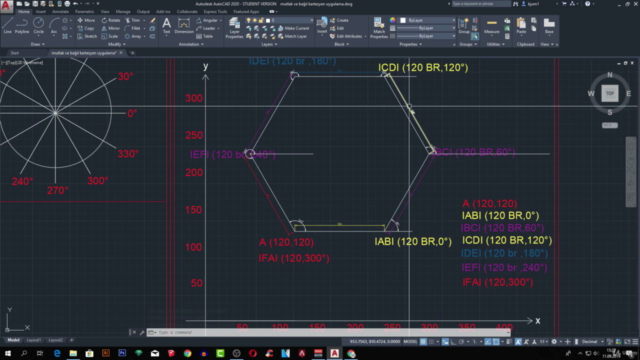Expand the Annotation panel
640x360 pixels.
coord(191,44)
